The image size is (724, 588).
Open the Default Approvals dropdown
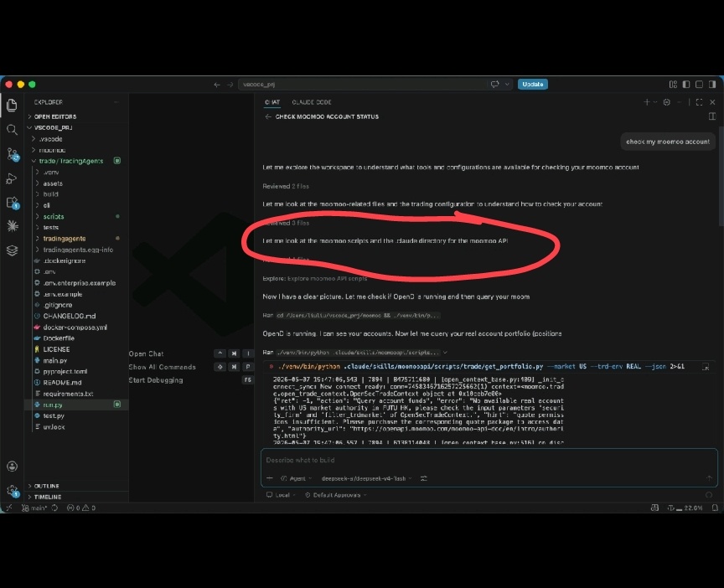tap(336, 495)
